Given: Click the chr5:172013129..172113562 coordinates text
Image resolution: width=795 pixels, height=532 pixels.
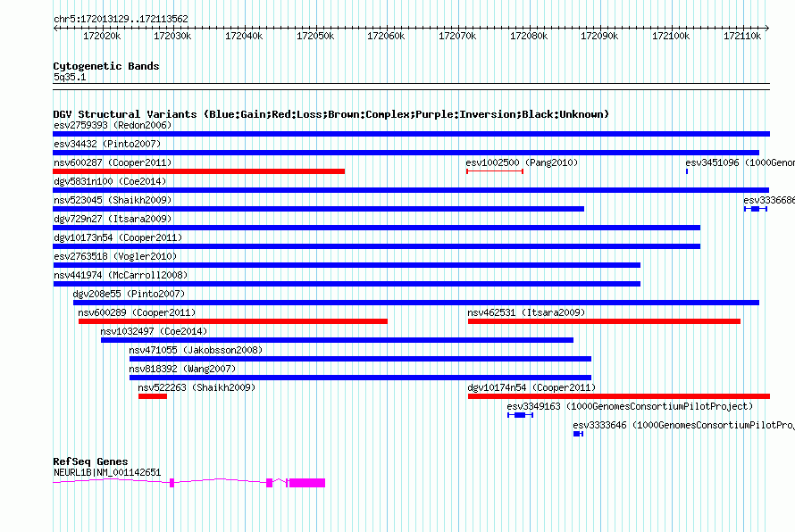Looking at the screenshot, I should (121, 19).
